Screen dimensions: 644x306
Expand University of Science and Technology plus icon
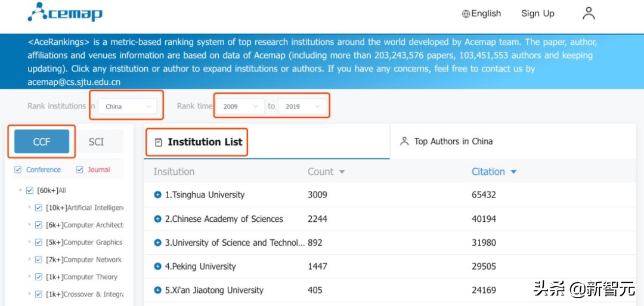[x=157, y=243]
